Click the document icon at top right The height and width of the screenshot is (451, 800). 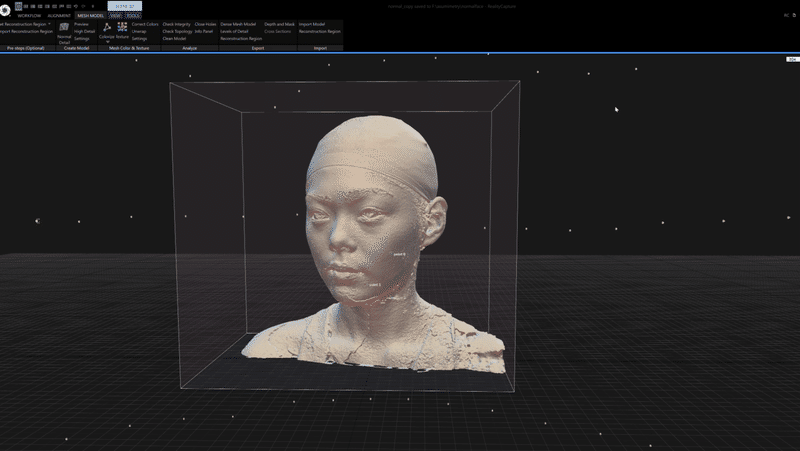click(794, 15)
